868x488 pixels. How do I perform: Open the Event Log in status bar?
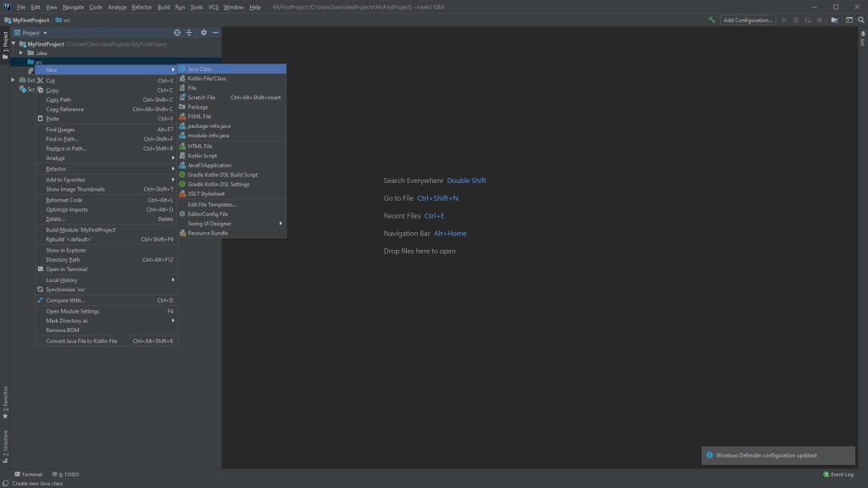click(841, 474)
